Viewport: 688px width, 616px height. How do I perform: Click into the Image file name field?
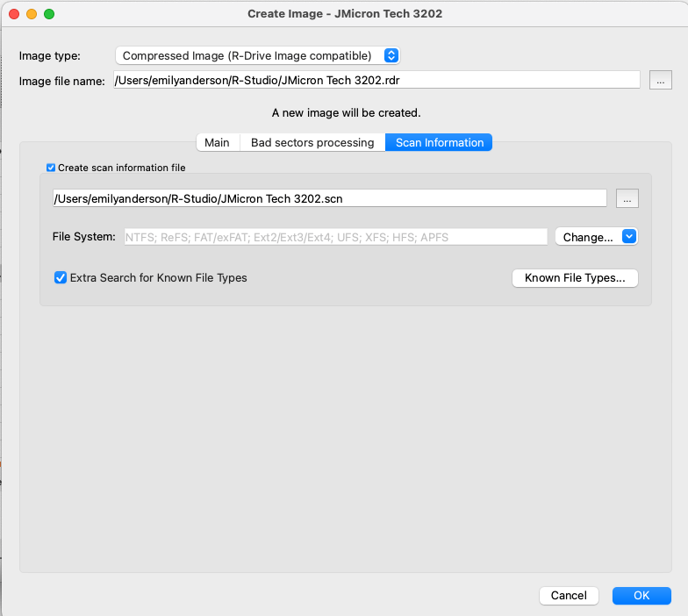(x=376, y=81)
